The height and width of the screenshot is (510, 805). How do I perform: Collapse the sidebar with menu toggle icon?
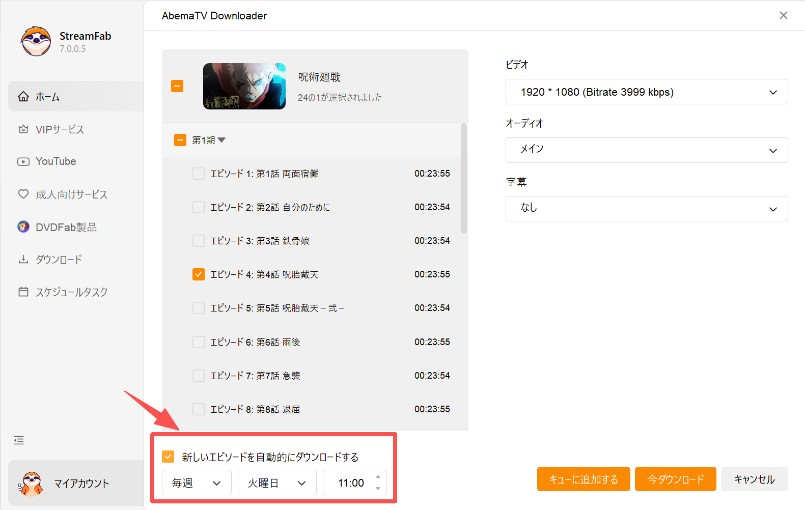tap(19, 440)
